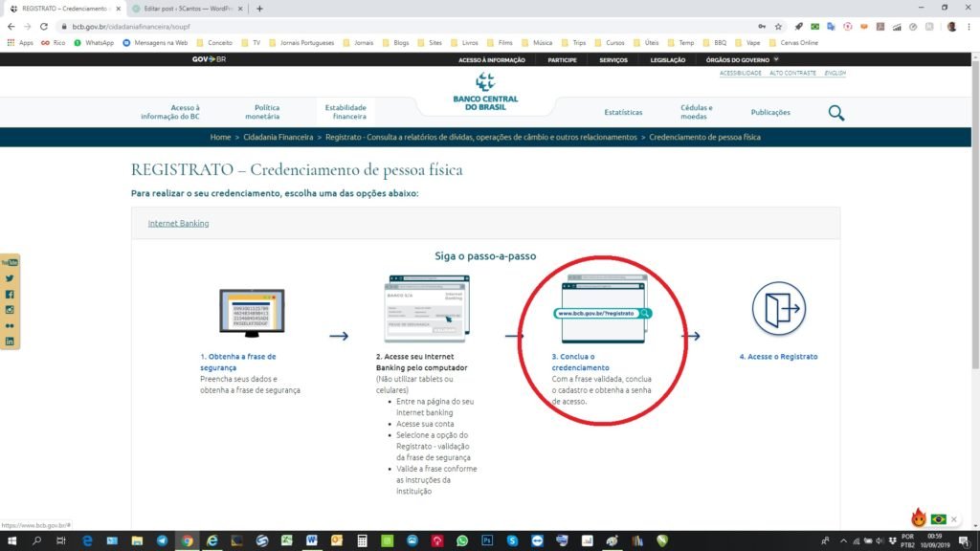
Task: Expand the Internet Banking section
Action: point(178,223)
